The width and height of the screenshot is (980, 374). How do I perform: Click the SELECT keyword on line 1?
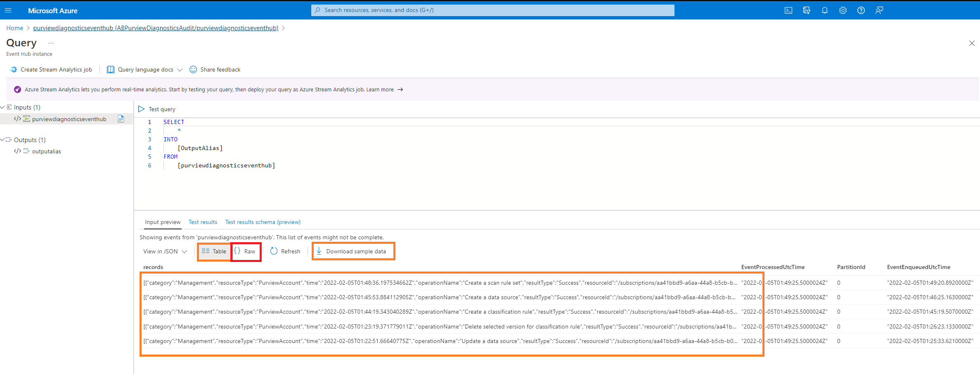(x=174, y=122)
